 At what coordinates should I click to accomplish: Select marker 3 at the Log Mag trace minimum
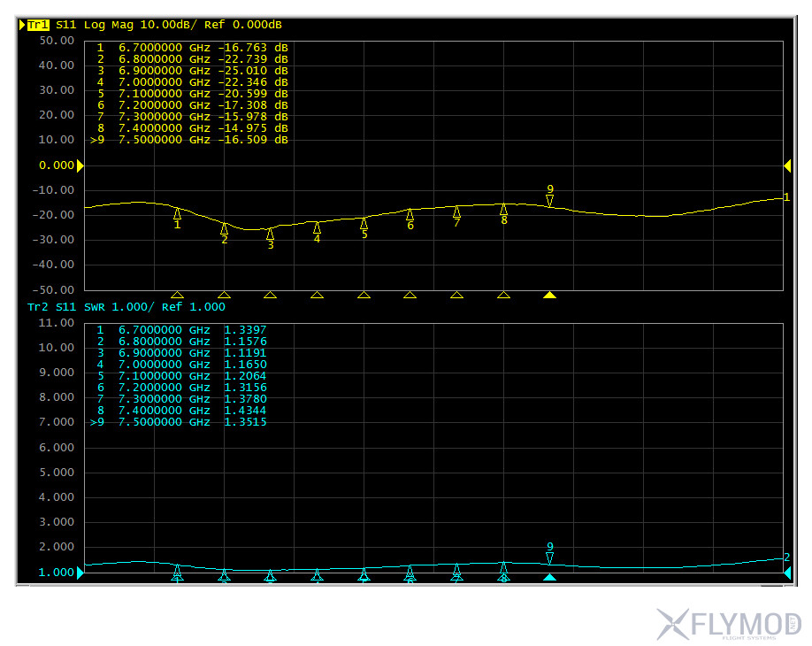(x=271, y=235)
